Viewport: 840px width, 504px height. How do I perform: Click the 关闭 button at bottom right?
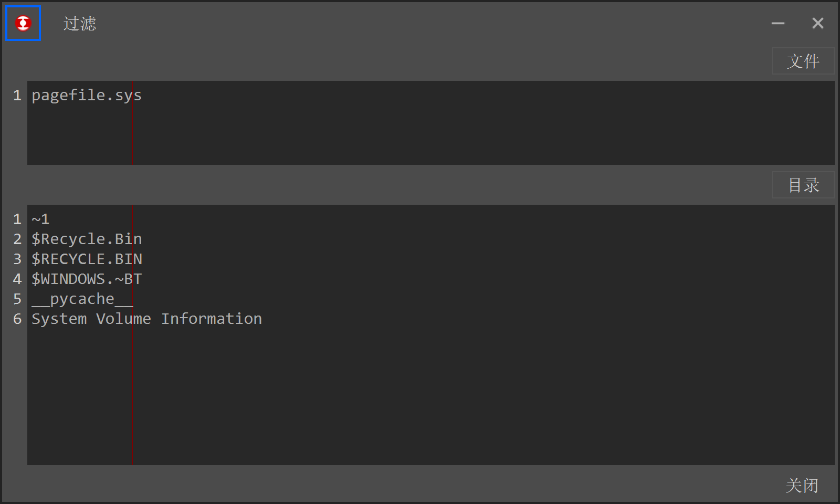802,485
